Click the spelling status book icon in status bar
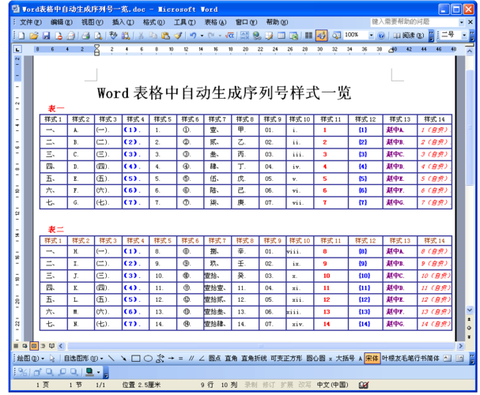480x395 pixels. pyautogui.click(x=364, y=385)
